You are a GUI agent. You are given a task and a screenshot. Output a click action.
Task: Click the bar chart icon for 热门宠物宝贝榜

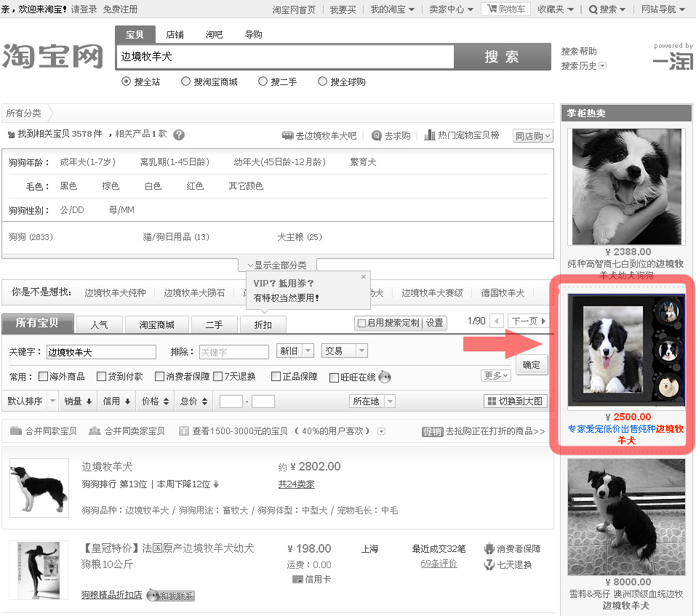coord(429,135)
